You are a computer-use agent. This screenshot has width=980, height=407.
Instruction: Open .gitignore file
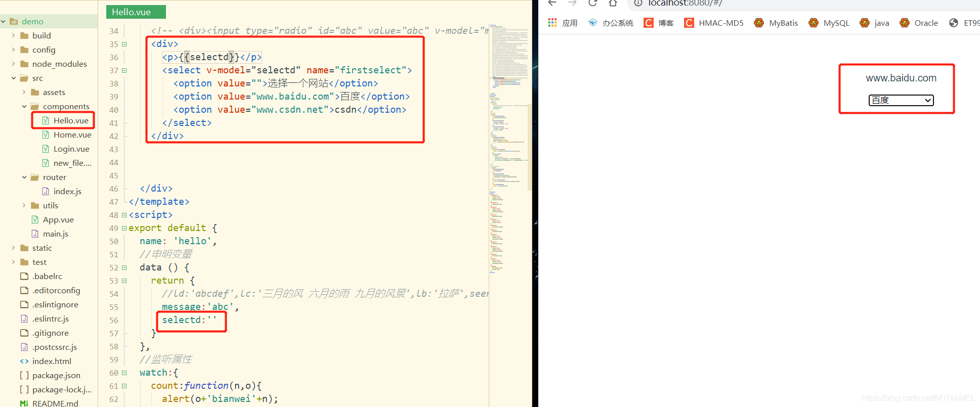click(x=51, y=333)
